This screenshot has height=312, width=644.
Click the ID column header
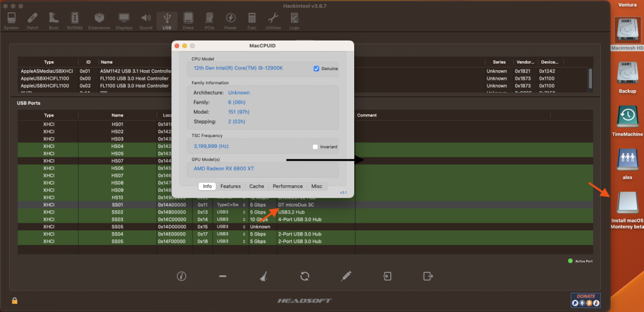point(88,62)
